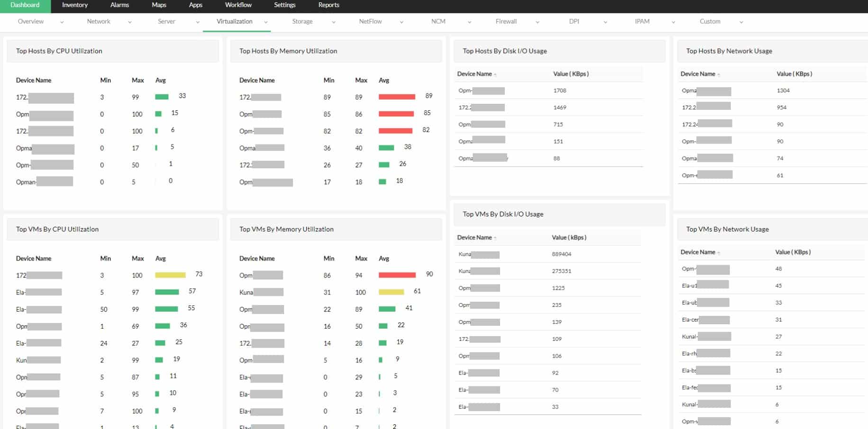Expand the NetFlow dropdown chevron
Image resolution: width=868 pixels, height=429 pixels.
coord(402,22)
